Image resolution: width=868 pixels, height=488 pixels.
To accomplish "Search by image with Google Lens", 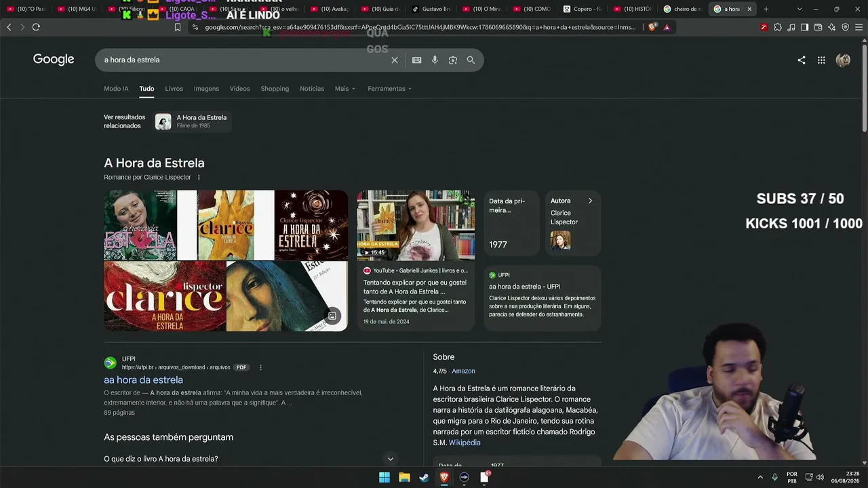I will point(453,60).
